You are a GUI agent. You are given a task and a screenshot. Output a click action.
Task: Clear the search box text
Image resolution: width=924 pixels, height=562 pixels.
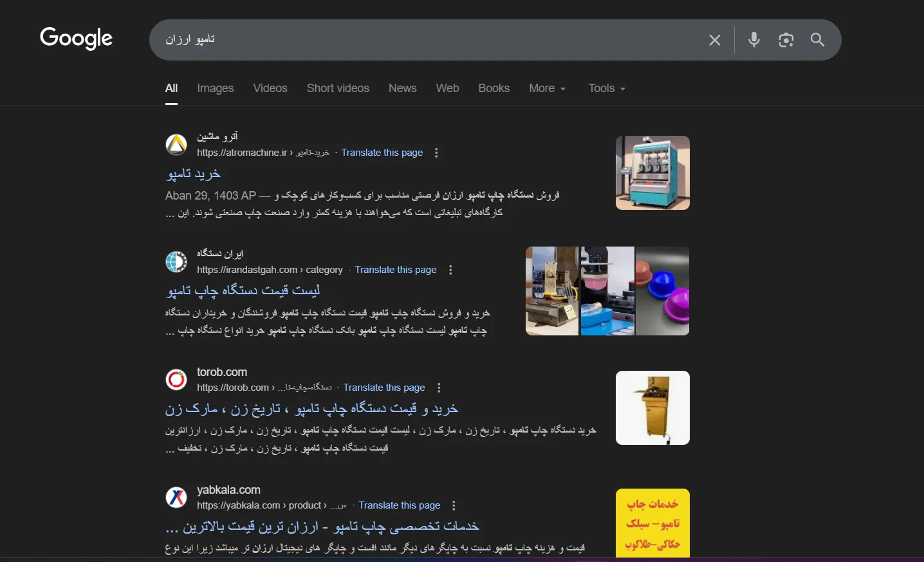[x=714, y=40]
